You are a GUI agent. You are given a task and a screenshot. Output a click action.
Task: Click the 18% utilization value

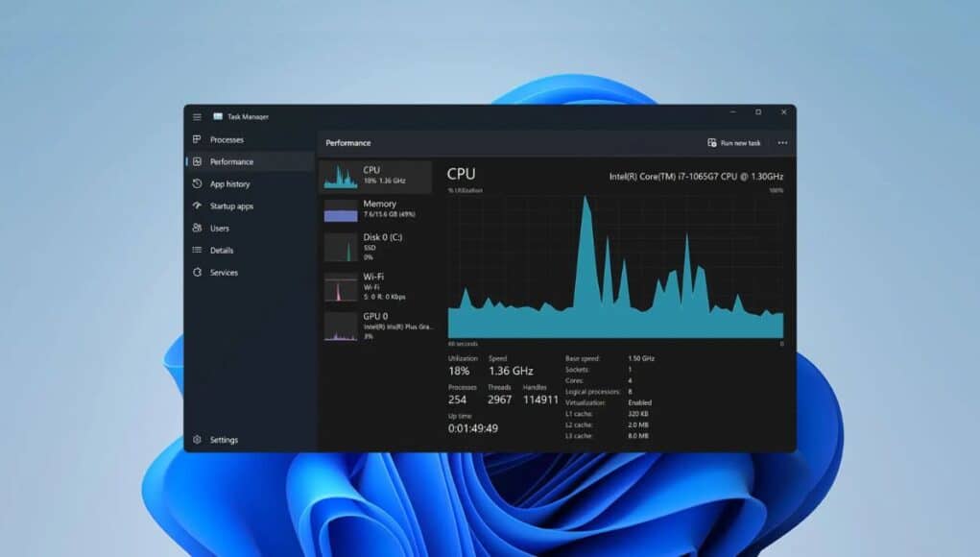459,371
